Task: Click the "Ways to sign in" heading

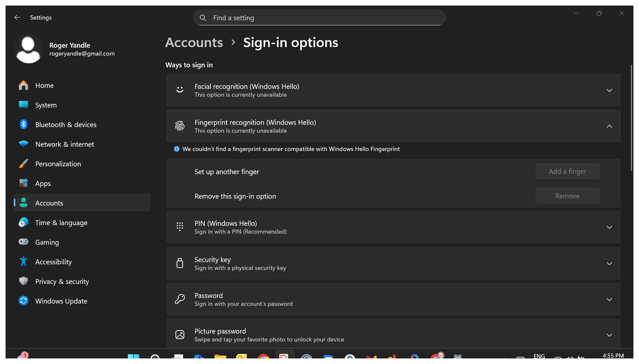Action: pyautogui.click(x=189, y=65)
